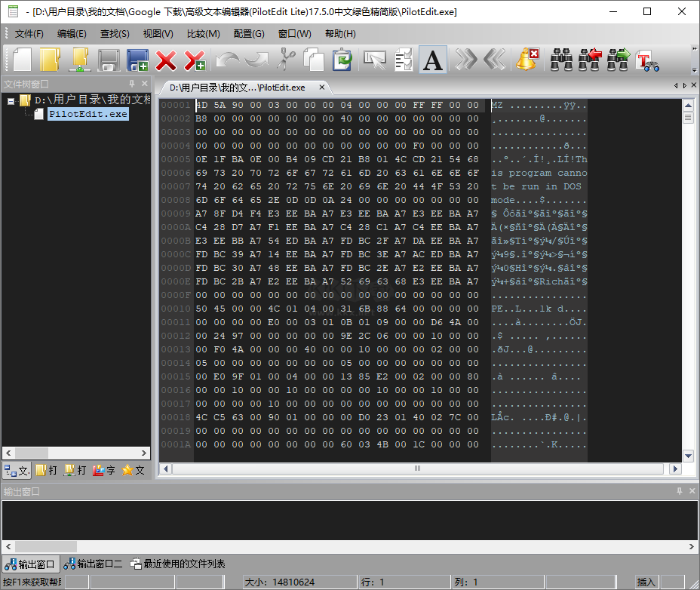
Task: Click the yellow folder Open file icon
Action: (50, 60)
